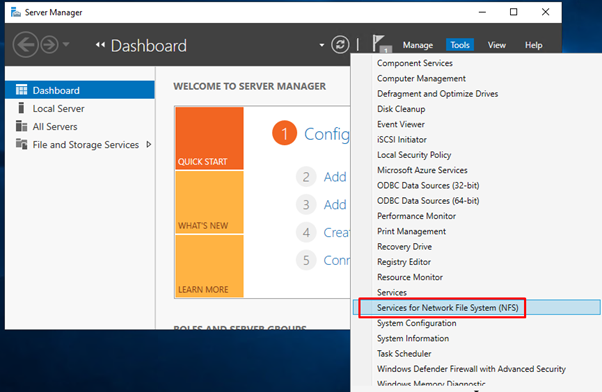Click step 2 Add roles link

coord(335,177)
